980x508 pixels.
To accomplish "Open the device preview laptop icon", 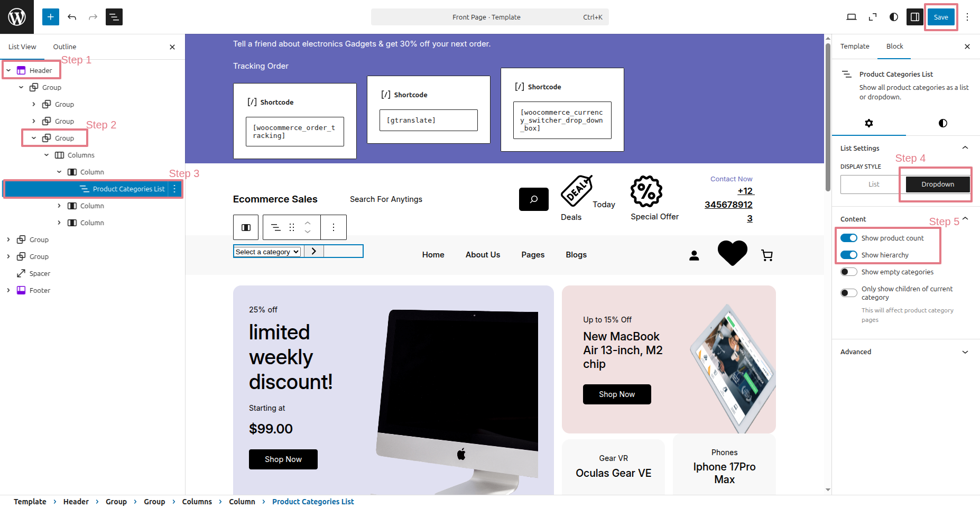I will (852, 17).
